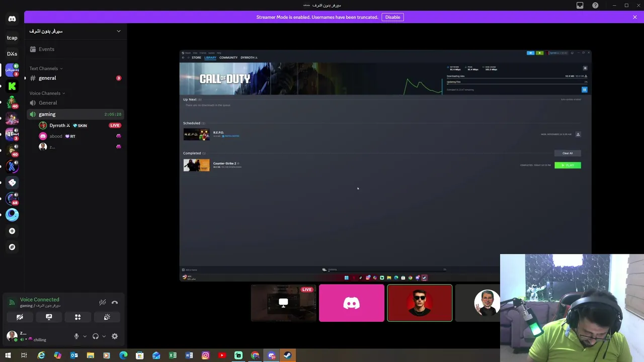The image size is (644, 362).
Task: Select the LIVE stream thumbnail tile
Action: 283,303
